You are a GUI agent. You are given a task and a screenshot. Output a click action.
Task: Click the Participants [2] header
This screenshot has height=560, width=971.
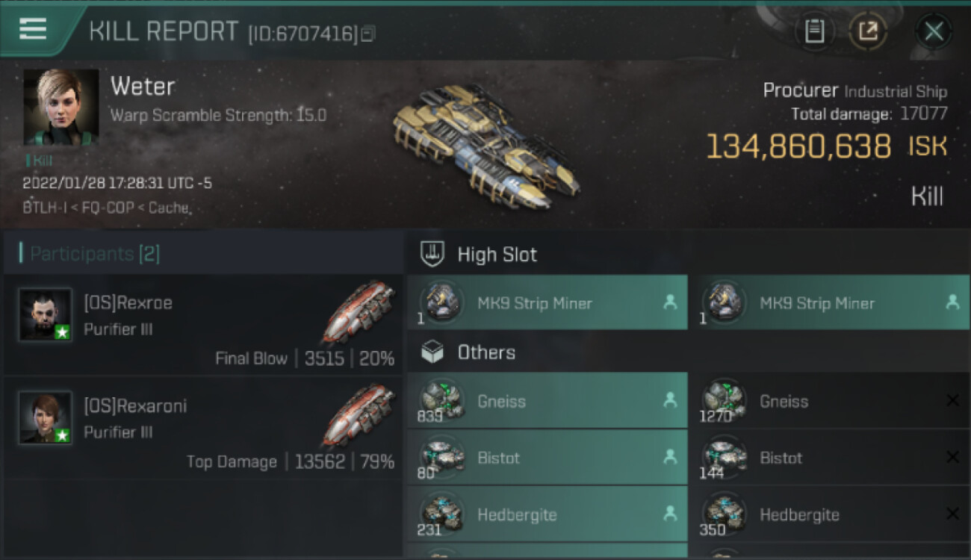[94, 254]
